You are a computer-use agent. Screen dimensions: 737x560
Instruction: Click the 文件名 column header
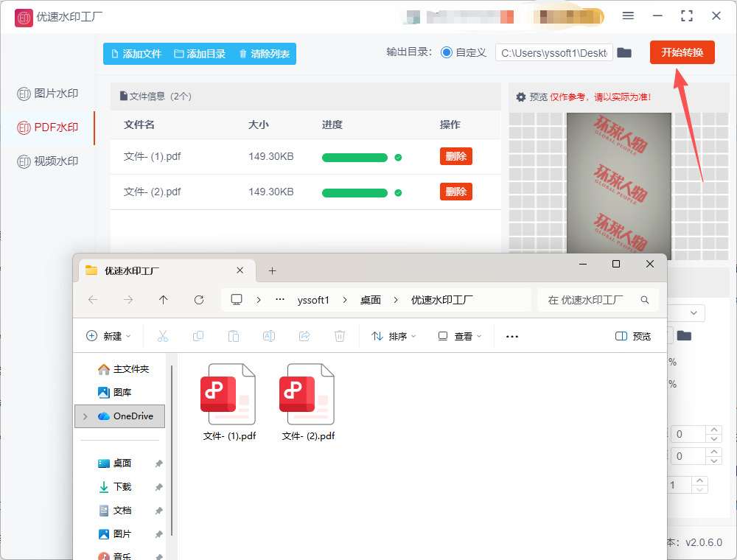coord(139,125)
